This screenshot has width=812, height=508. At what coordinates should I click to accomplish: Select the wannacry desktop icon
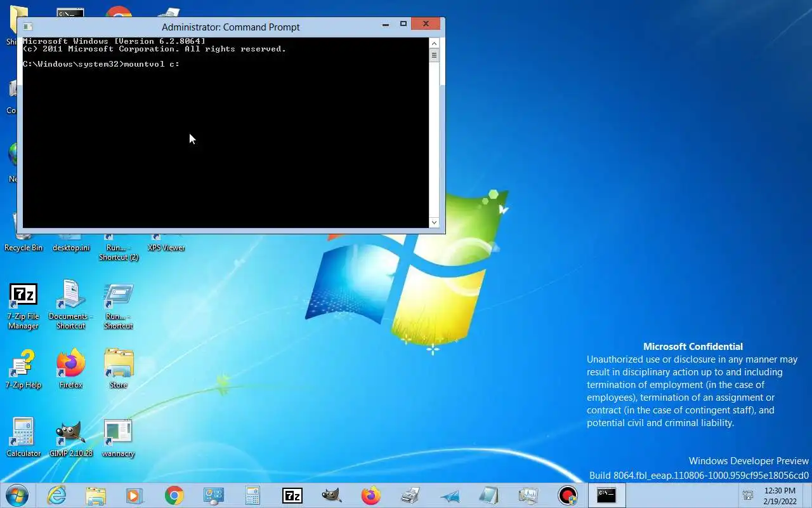tap(118, 438)
